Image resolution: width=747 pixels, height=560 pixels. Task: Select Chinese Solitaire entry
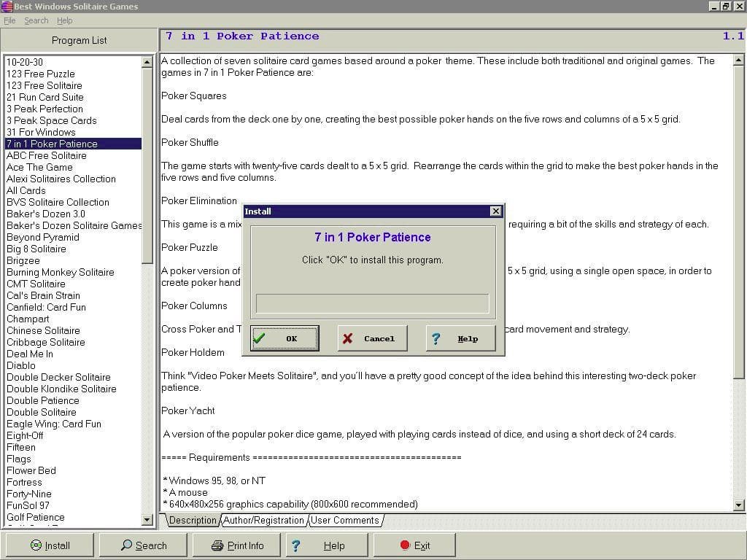(74, 330)
